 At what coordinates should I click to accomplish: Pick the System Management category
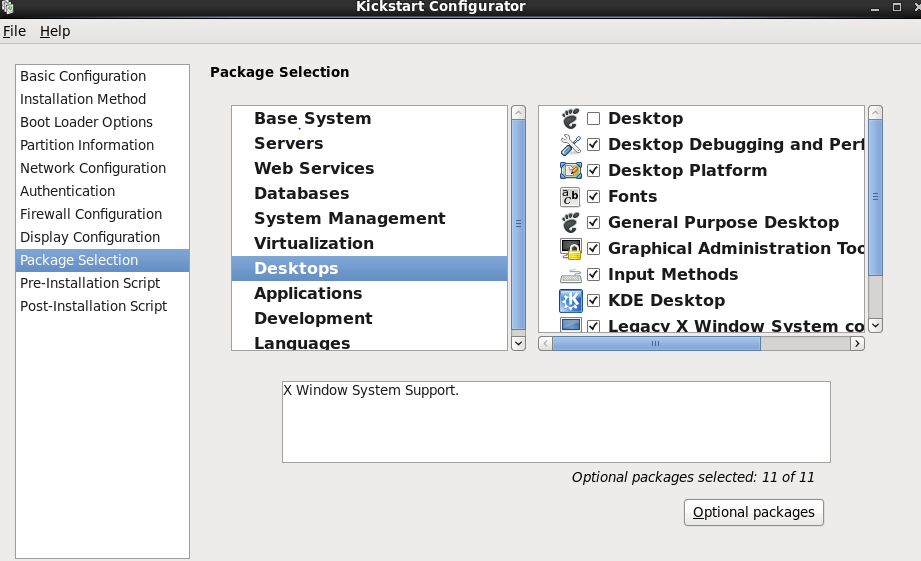click(x=369, y=219)
